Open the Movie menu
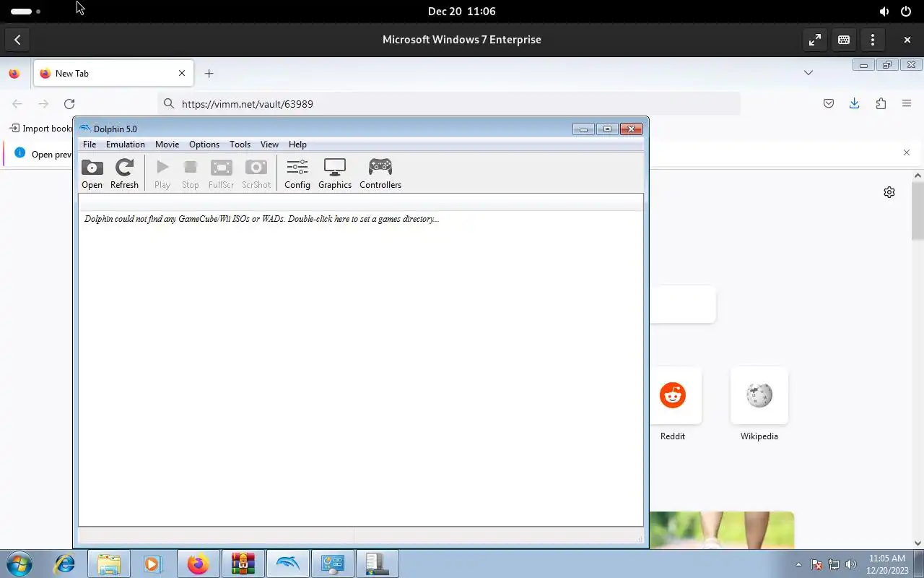This screenshot has width=924, height=578. click(167, 144)
